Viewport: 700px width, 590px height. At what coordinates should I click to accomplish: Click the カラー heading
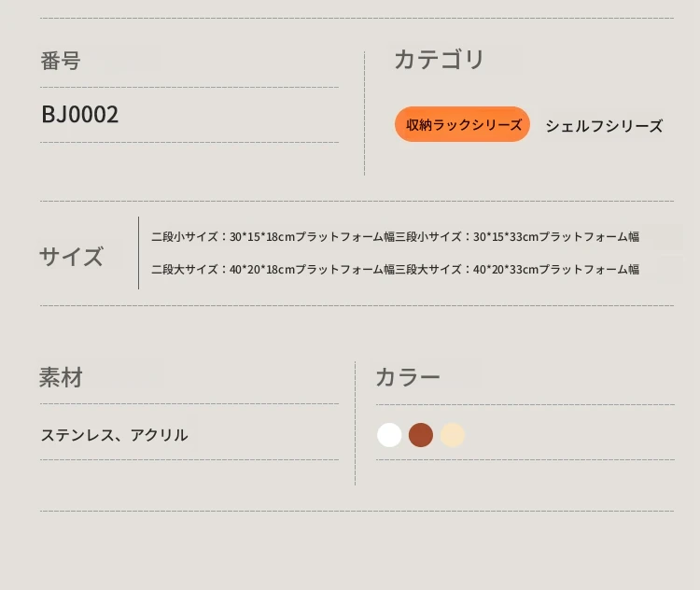tap(408, 377)
